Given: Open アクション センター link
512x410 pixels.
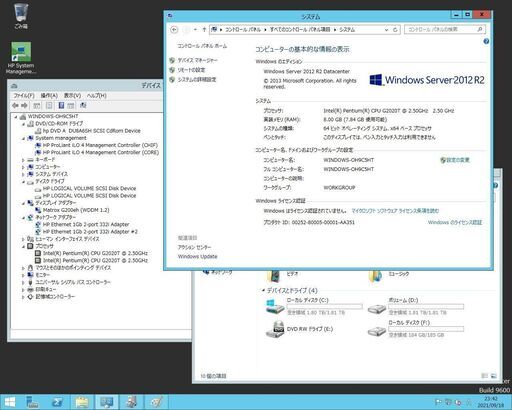Looking at the screenshot, I should (x=194, y=247).
